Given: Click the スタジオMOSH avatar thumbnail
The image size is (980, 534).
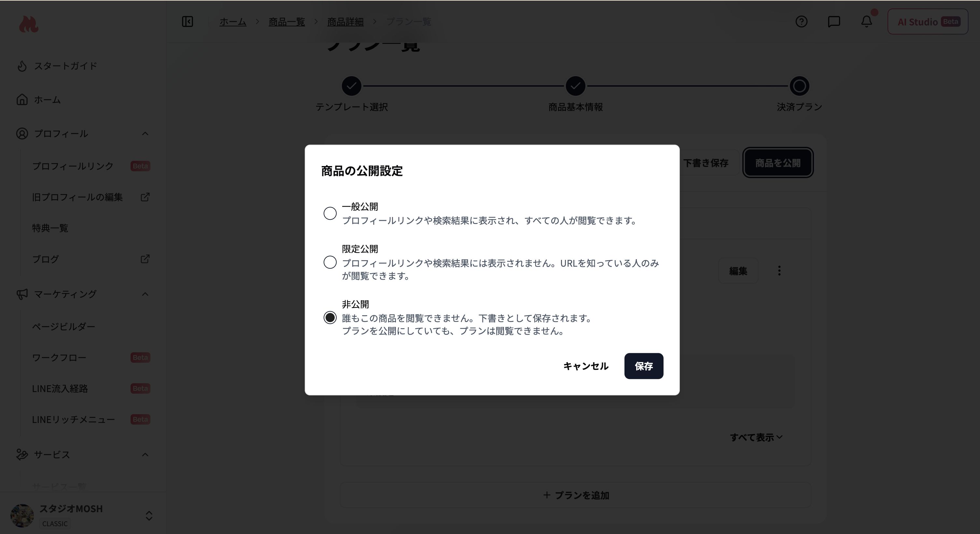Looking at the screenshot, I should [22, 516].
